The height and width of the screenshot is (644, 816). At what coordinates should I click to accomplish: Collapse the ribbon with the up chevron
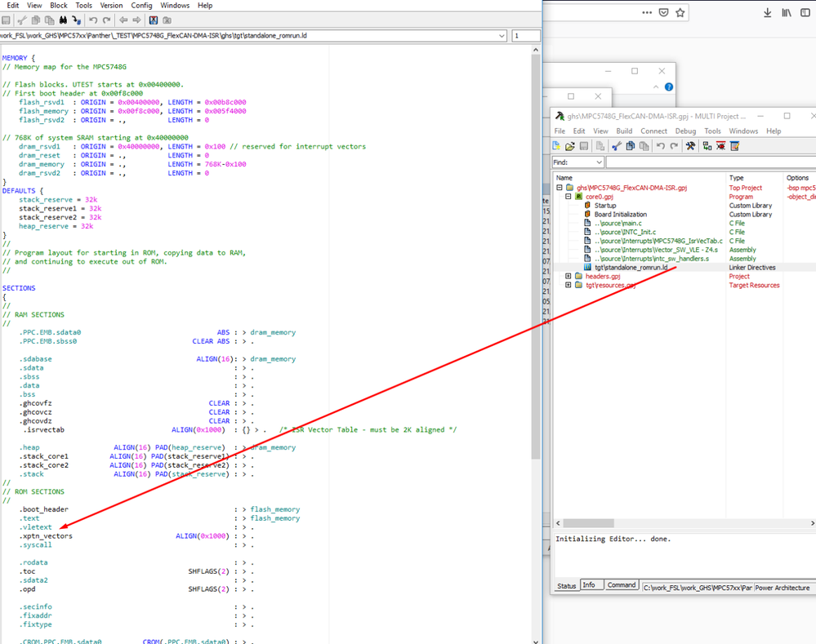coord(656,87)
